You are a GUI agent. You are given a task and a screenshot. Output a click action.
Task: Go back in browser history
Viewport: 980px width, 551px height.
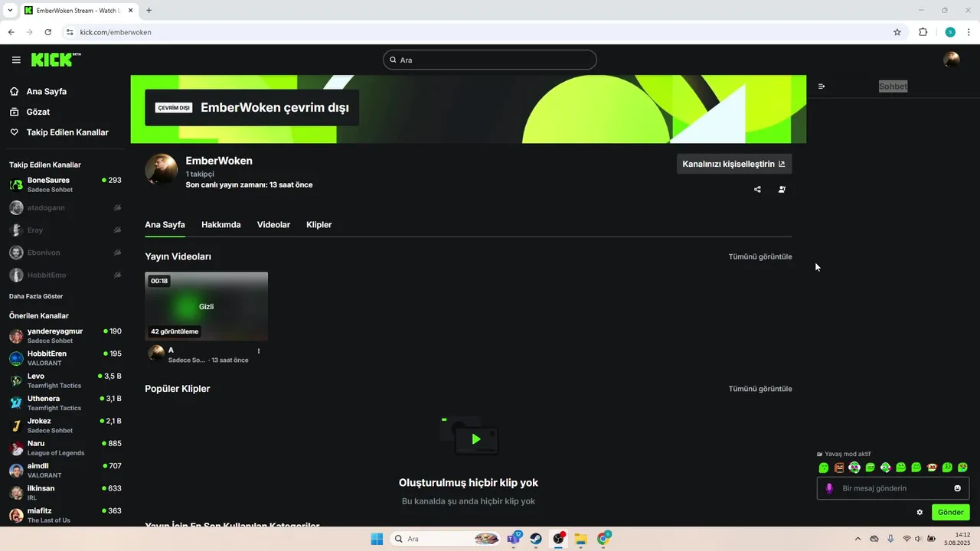(x=11, y=32)
